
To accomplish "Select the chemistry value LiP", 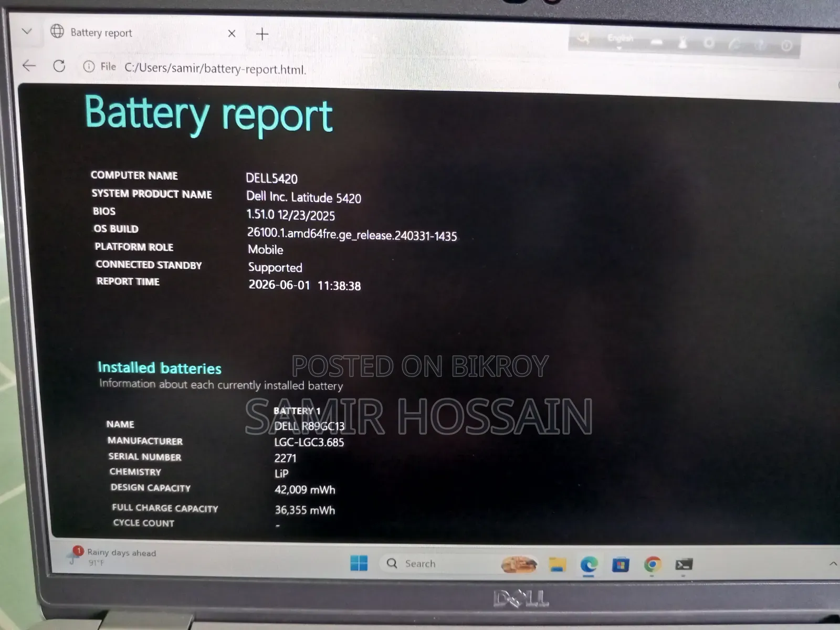I will tap(281, 474).
